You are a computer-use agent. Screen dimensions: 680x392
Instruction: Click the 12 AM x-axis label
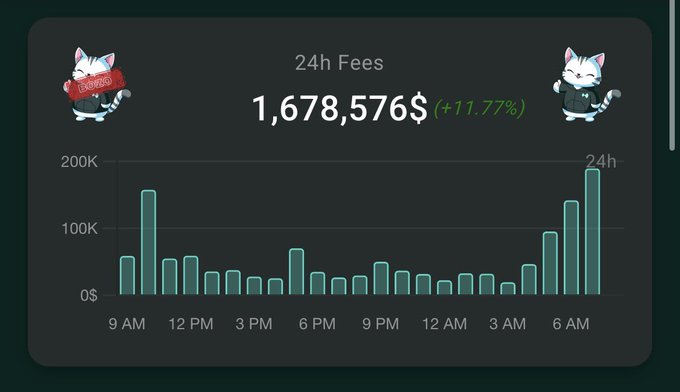445,324
